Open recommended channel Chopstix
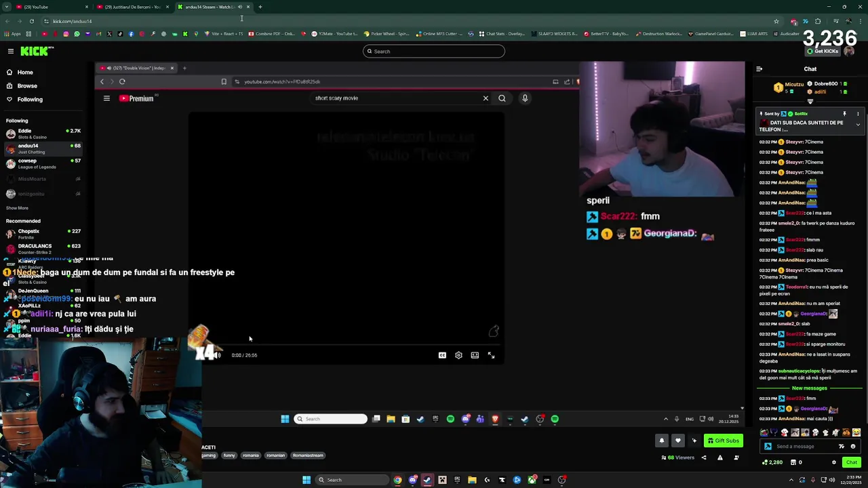 click(42, 234)
